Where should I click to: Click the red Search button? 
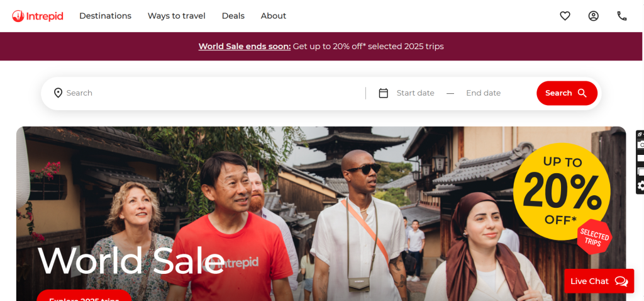click(x=567, y=93)
